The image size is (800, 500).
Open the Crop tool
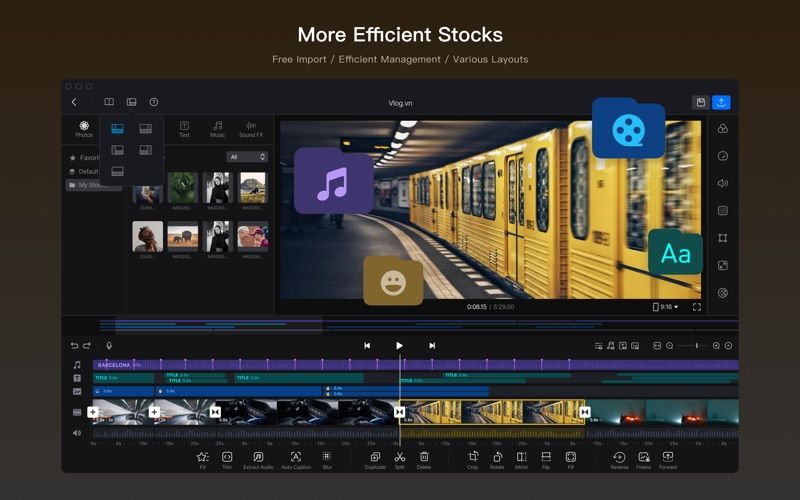click(x=473, y=460)
